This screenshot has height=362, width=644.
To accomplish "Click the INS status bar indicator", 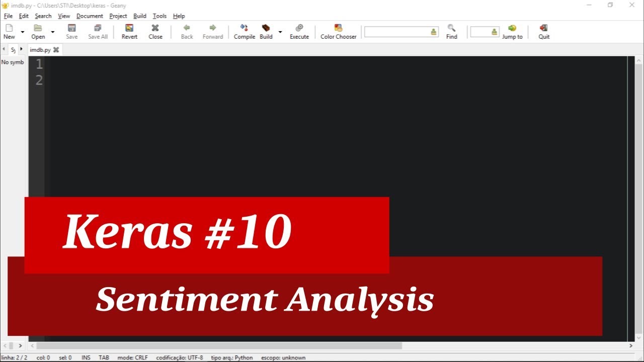I will click(86, 357).
